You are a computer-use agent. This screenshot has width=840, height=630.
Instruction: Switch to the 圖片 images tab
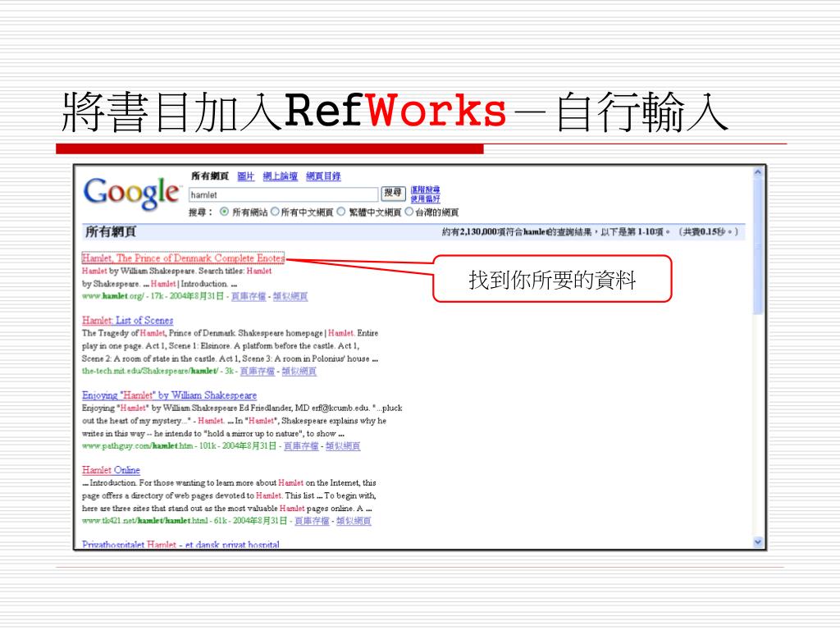(x=246, y=176)
